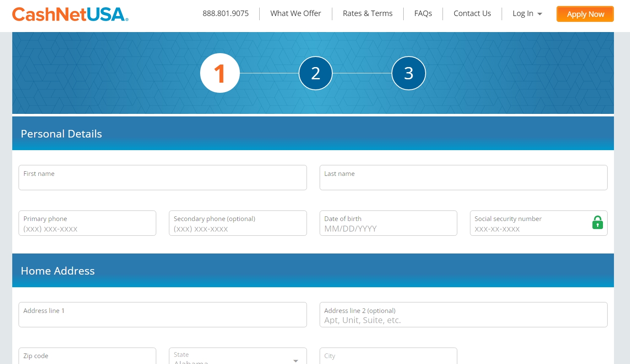Screen dimensions: 630x364
Task: Click the Zip code field
Action: [x=87, y=356]
